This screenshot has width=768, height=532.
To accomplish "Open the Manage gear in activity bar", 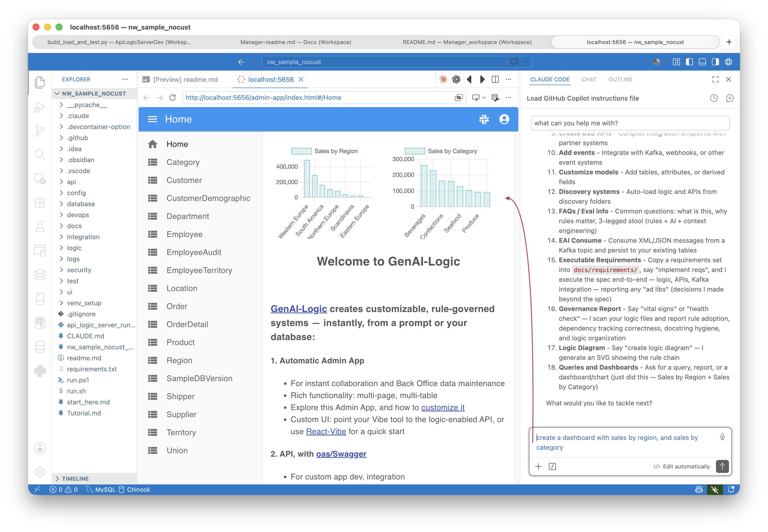I will (40, 472).
